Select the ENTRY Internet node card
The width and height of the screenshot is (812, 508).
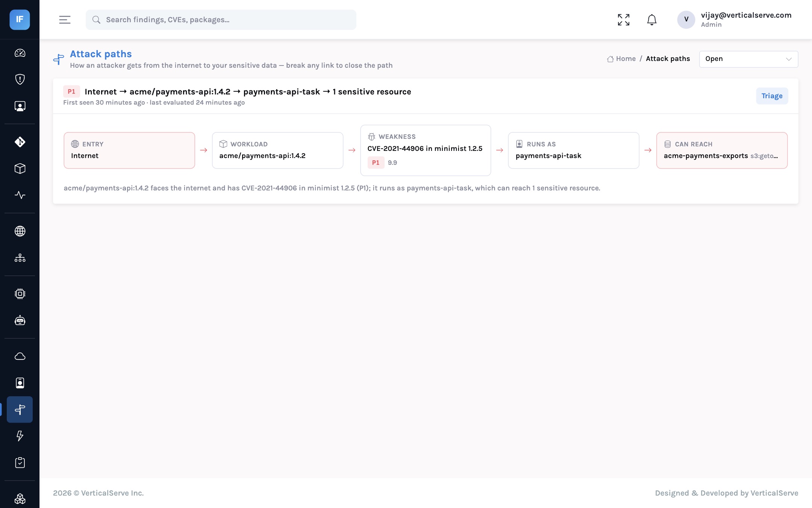tap(129, 150)
